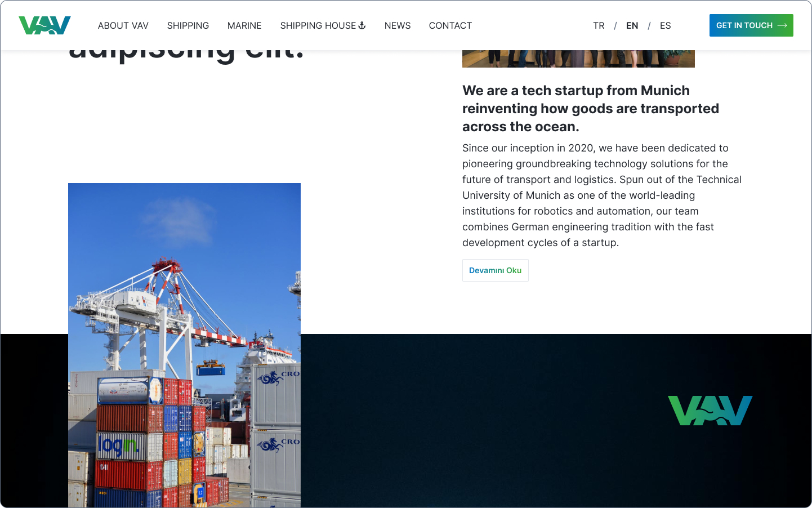Click the VAV logo in the header
Image resolution: width=812 pixels, height=508 pixels.
pyautogui.click(x=44, y=25)
